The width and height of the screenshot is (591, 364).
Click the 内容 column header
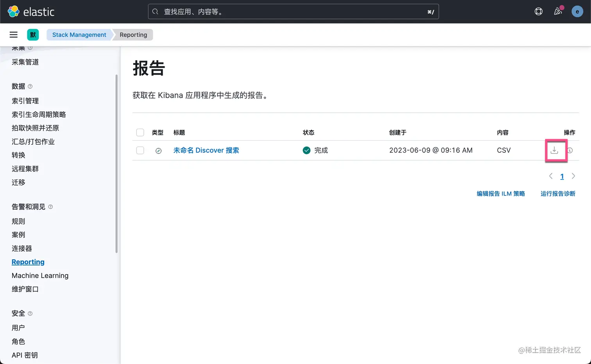pos(503,133)
